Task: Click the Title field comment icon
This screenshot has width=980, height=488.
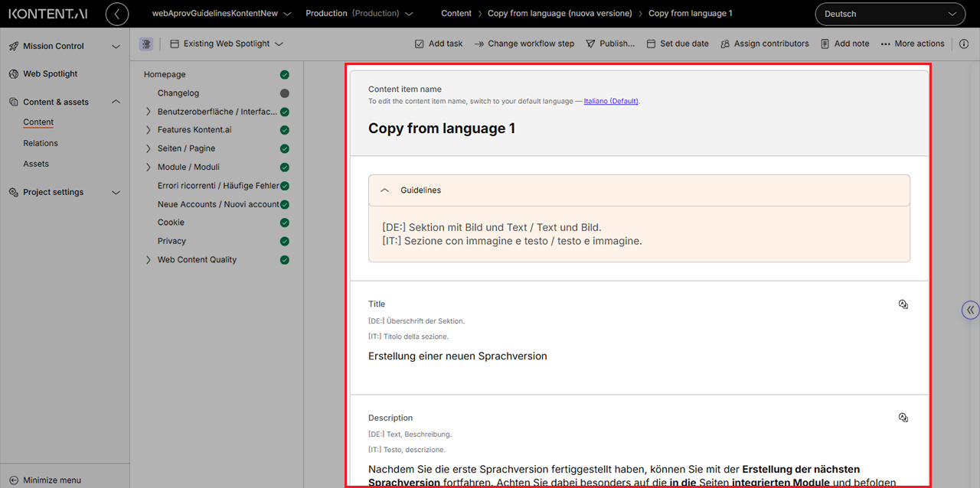Action: click(903, 304)
